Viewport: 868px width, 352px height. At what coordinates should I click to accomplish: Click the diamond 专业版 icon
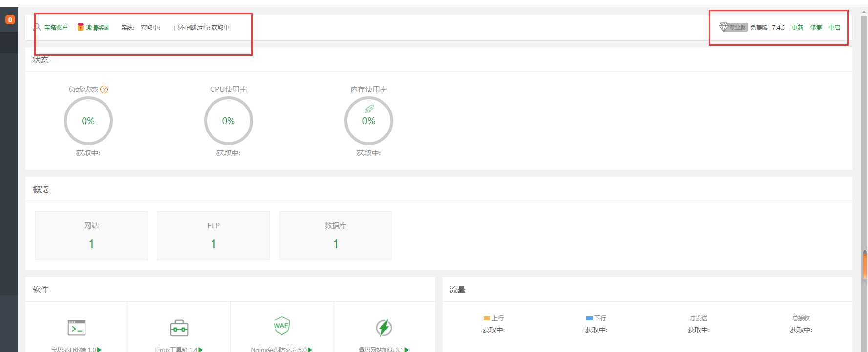tap(723, 27)
